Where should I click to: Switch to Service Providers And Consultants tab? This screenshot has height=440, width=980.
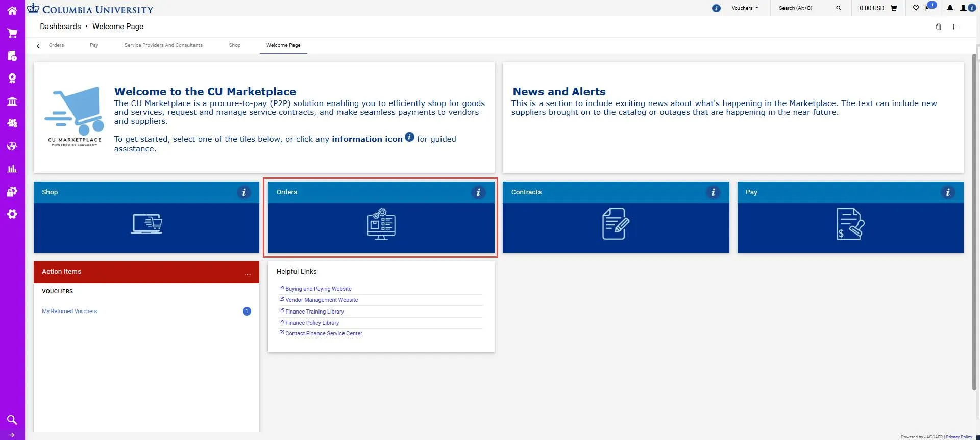coord(163,45)
